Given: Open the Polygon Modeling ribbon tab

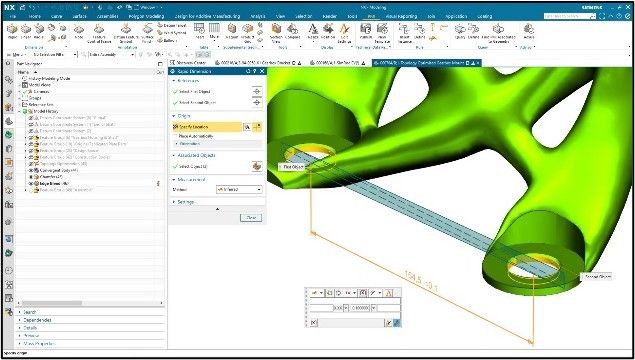Looking at the screenshot, I should 146,16.
